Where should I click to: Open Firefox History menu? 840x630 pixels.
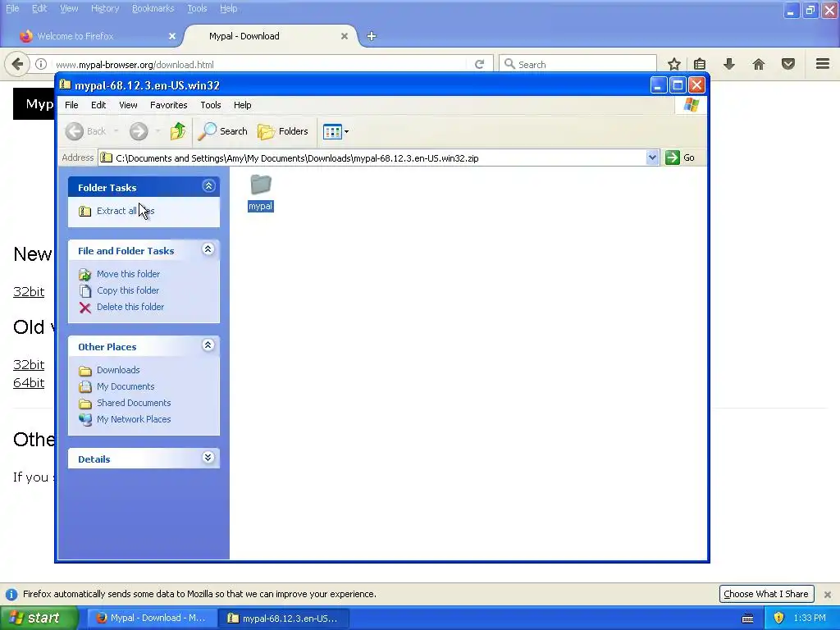[x=104, y=8]
